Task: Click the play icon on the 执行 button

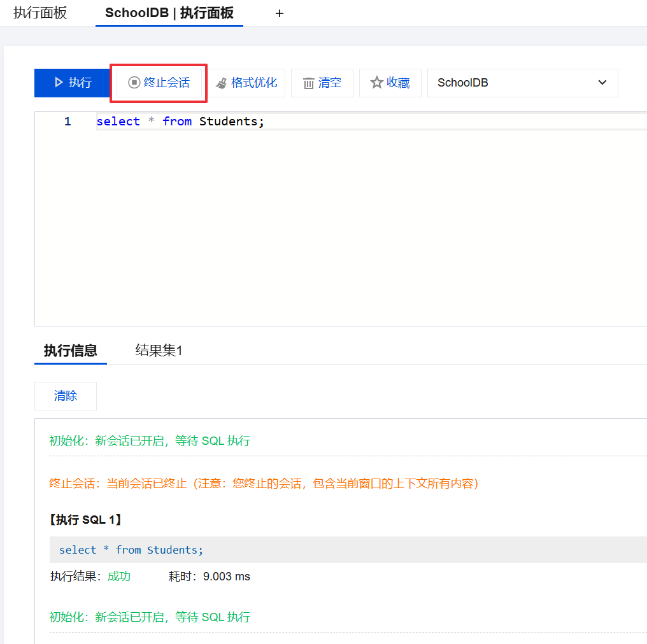Action: 59,83
